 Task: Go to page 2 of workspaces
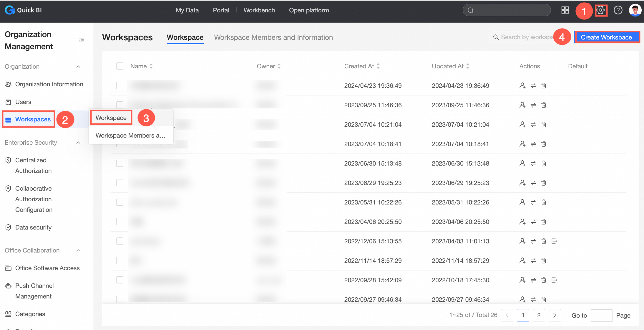pos(539,315)
